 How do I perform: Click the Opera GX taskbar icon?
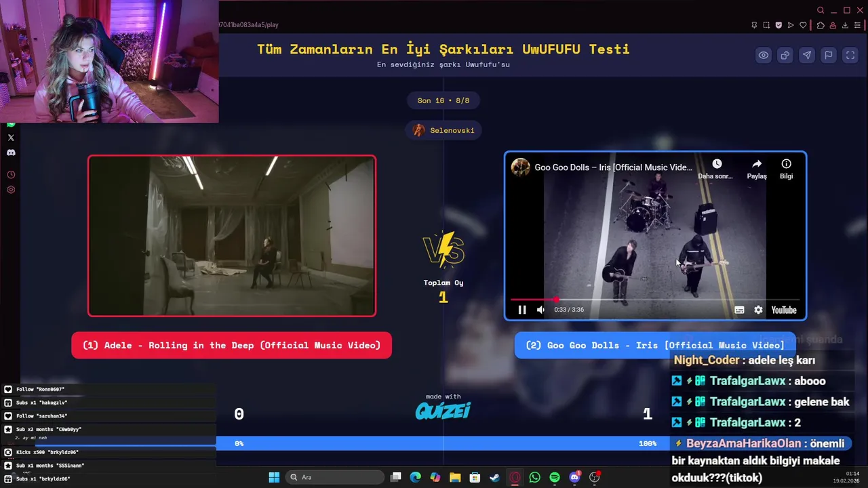pyautogui.click(x=515, y=477)
